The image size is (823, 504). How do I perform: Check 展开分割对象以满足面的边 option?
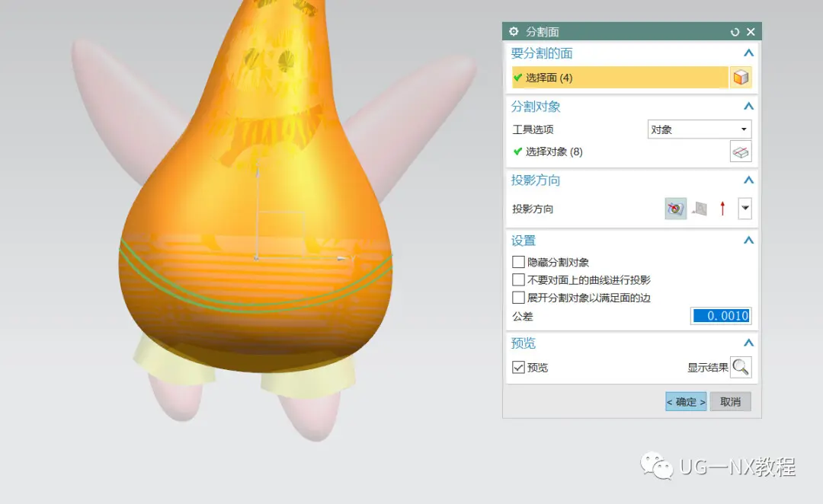(x=518, y=298)
